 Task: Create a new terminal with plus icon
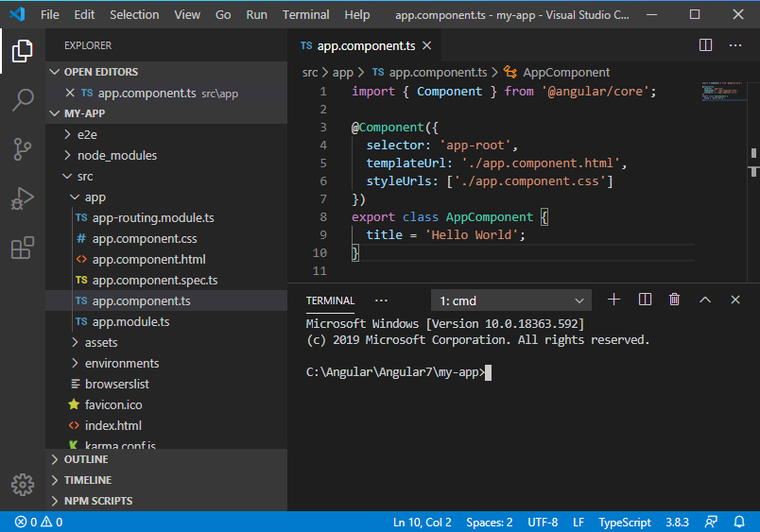click(613, 300)
